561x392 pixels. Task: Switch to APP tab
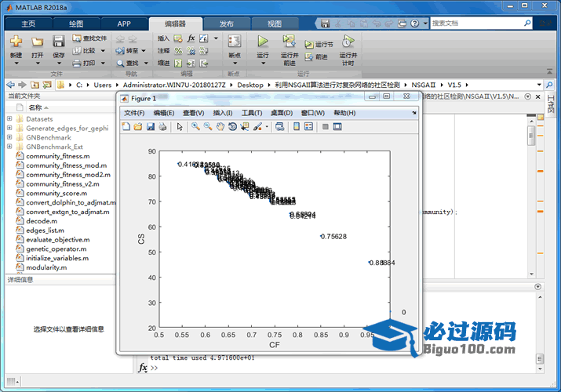coord(124,24)
